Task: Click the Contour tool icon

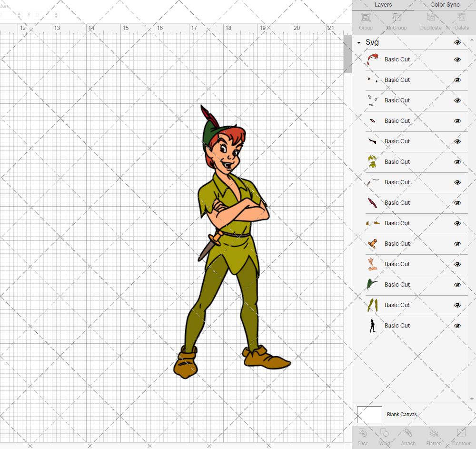Action: pos(461,433)
